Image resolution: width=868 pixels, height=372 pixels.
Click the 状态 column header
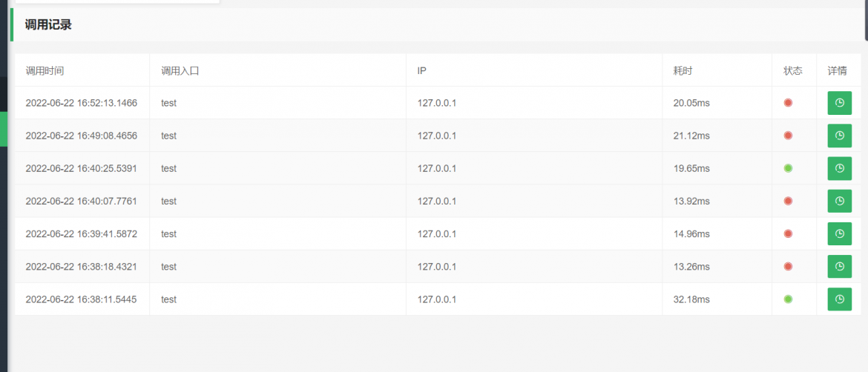click(x=793, y=70)
